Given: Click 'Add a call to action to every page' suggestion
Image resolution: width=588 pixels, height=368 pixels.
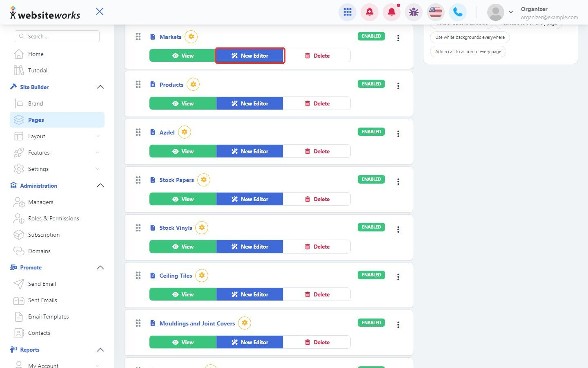Looking at the screenshot, I should [468, 52].
